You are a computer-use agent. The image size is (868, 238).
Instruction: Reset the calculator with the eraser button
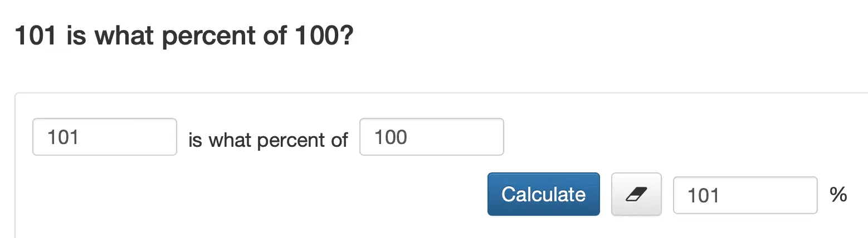coord(636,194)
